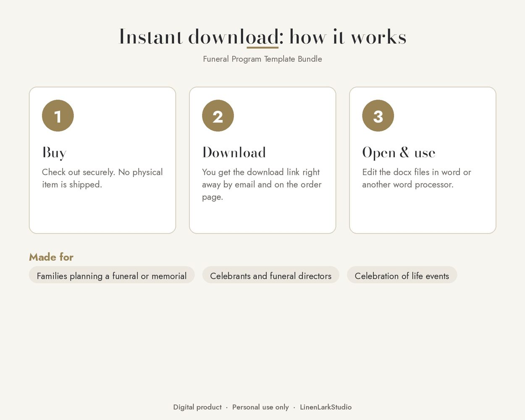
Task: Click the 'Families planning a funeral or memorial' pill
Action: click(x=112, y=275)
